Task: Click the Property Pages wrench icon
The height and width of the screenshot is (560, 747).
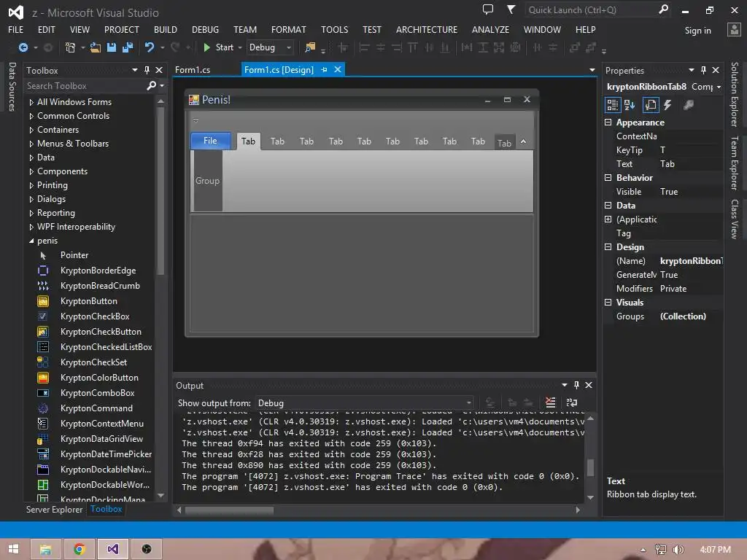Action: pyautogui.click(x=689, y=105)
